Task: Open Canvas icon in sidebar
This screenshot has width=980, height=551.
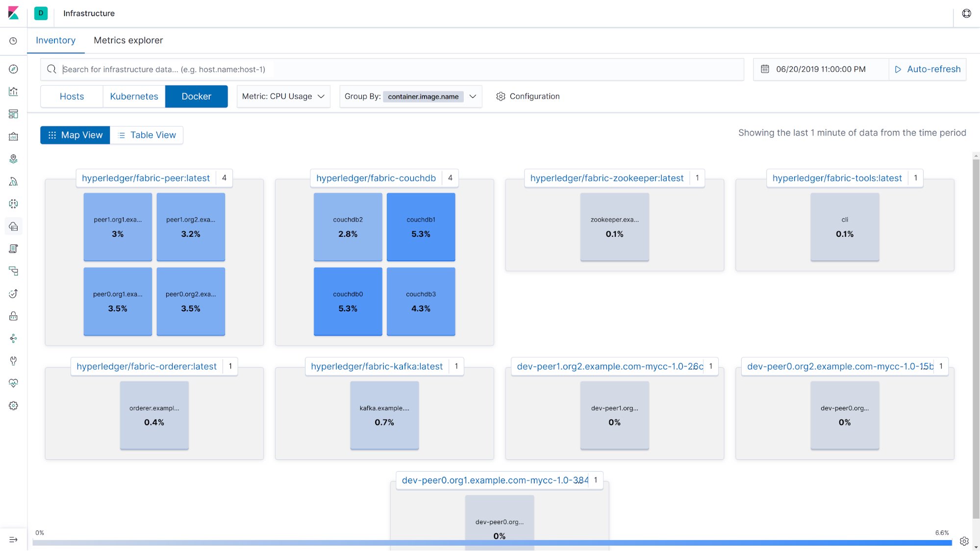Action: tap(13, 136)
